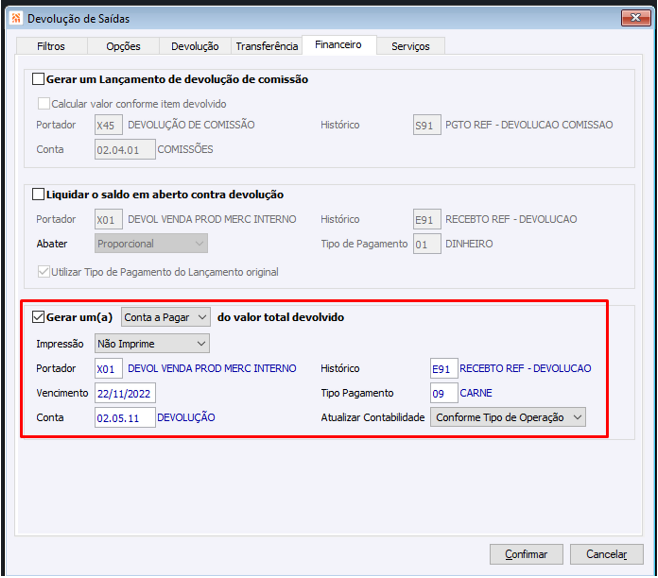This screenshot has height=578, width=658.
Task: Click the Histórico E91 field under Liquidar section
Action: (427, 220)
